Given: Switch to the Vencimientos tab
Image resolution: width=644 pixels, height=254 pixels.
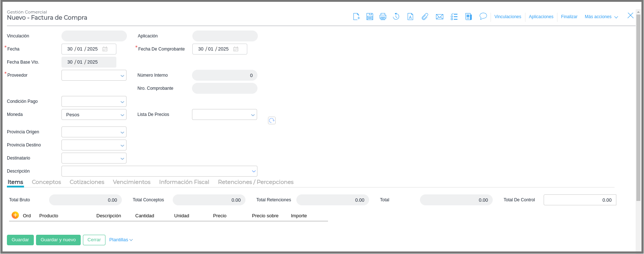Looking at the screenshot, I should click(x=132, y=182).
